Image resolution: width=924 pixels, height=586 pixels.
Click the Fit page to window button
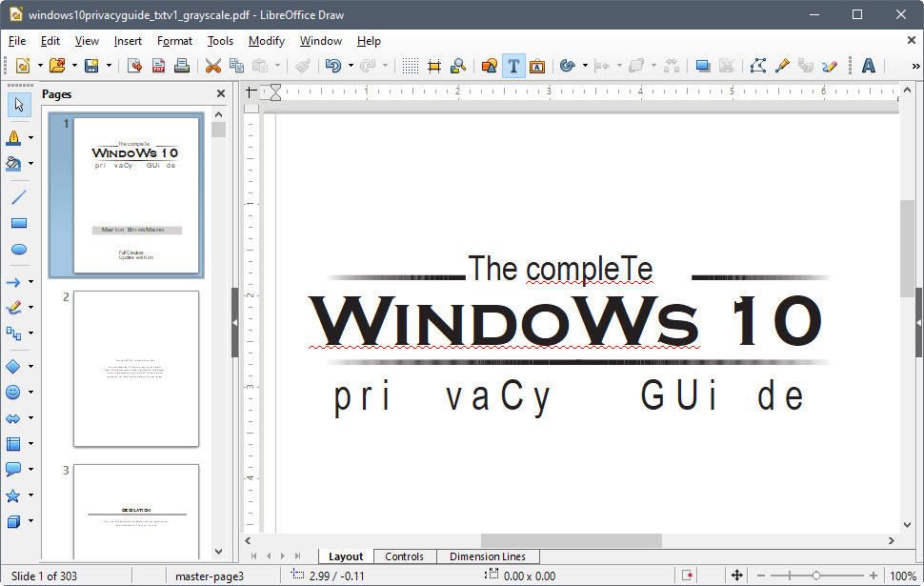click(x=736, y=576)
